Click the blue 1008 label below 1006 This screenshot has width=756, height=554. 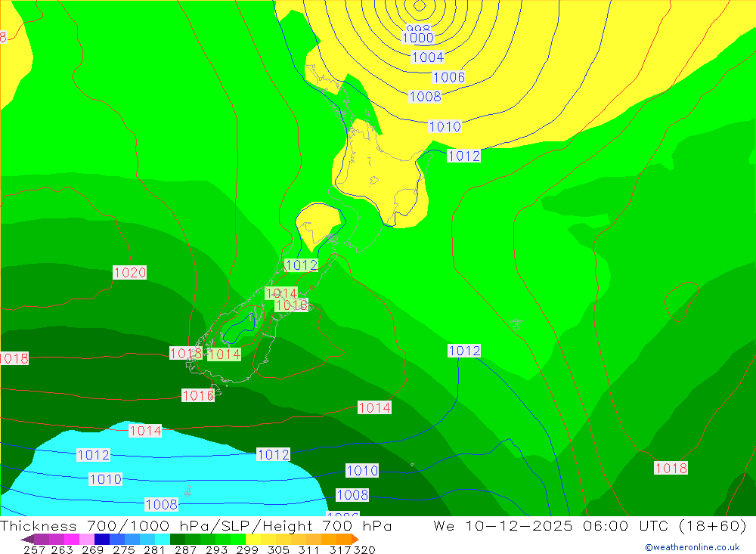pyautogui.click(x=425, y=97)
